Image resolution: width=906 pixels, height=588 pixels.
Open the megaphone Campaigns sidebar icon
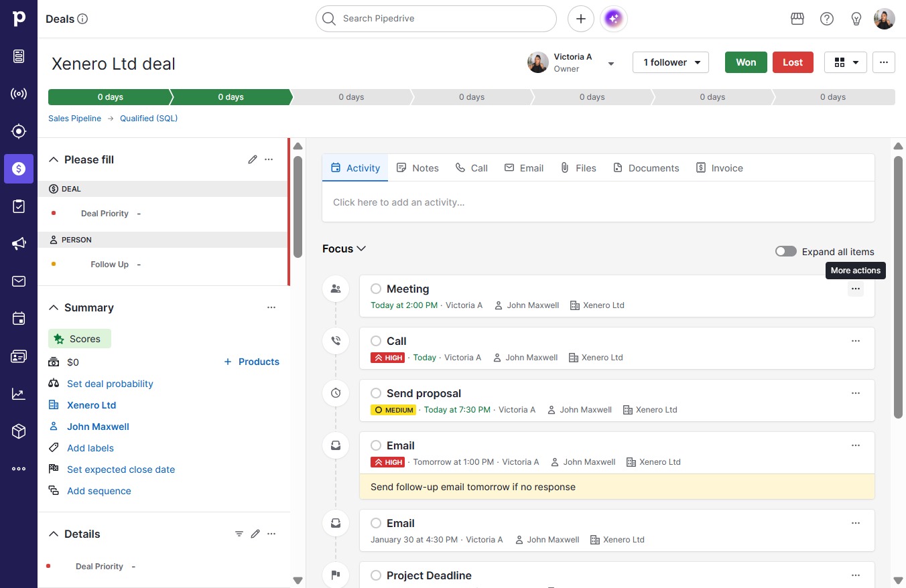tap(19, 244)
